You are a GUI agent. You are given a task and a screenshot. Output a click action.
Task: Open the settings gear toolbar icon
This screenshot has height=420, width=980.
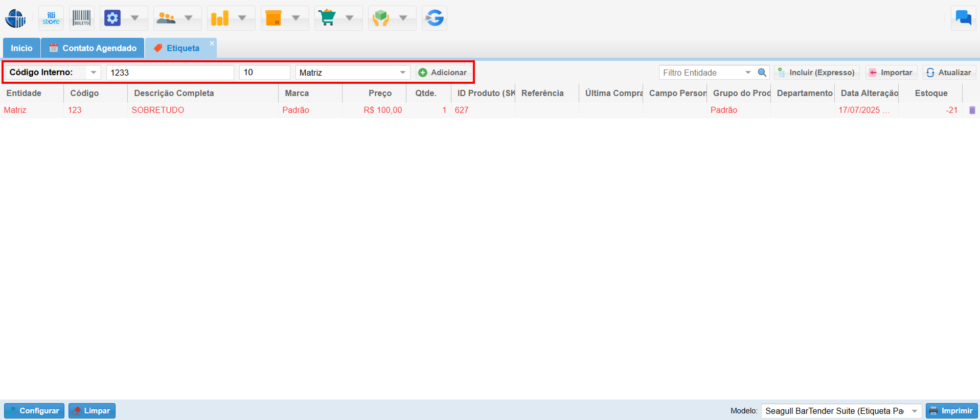pos(112,18)
